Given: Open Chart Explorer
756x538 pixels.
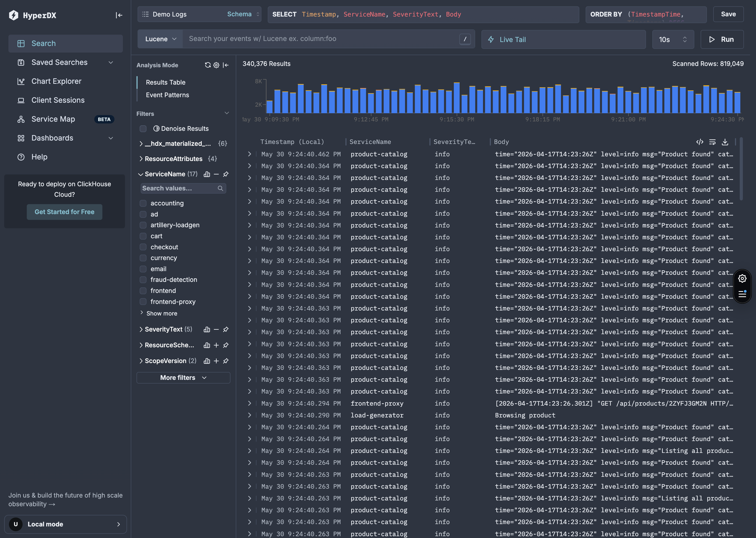Looking at the screenshot, I should pyautogui.click(x=66, y=81).
